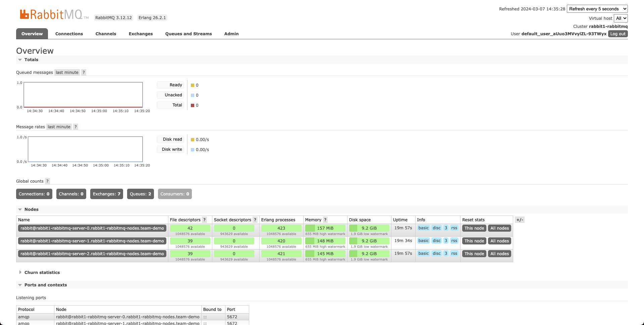
Task: Reset stats for This node on server-0
Action: [x=474, y=228]
